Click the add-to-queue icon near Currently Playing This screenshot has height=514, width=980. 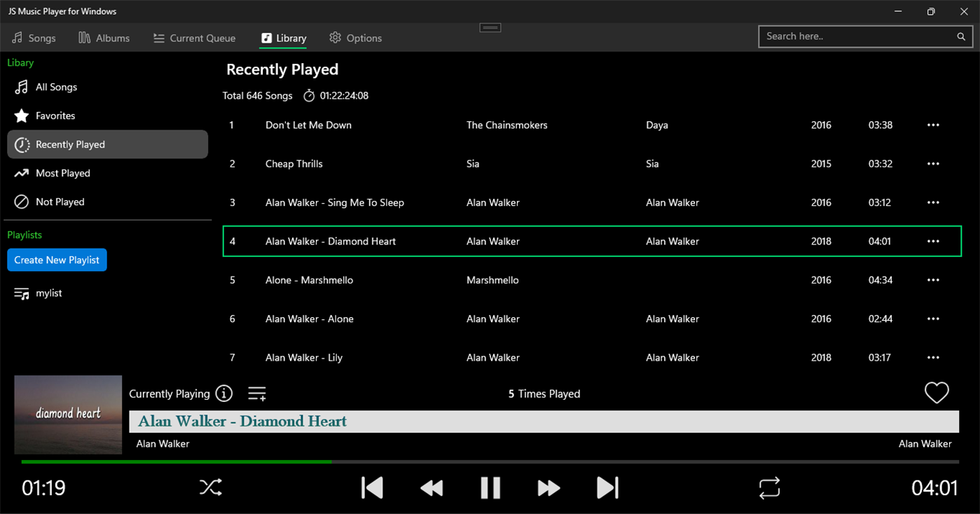tap(256, 394)
